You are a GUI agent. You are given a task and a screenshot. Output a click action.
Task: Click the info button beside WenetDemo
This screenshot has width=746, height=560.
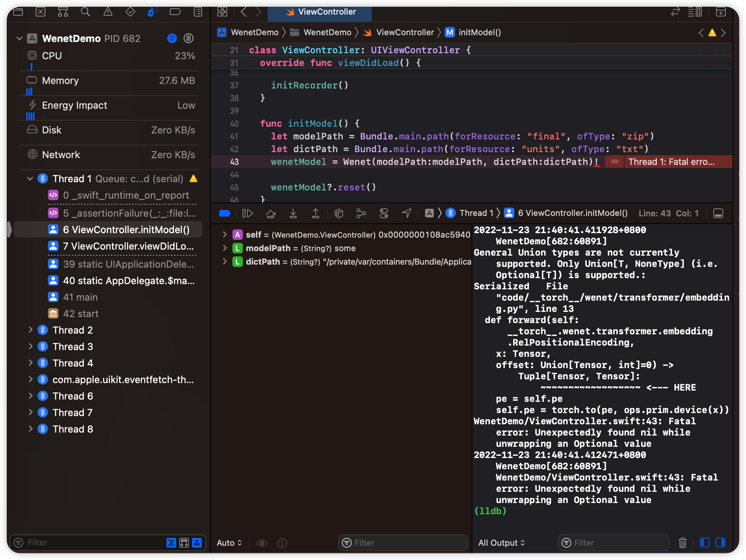[x=172, y=38]
